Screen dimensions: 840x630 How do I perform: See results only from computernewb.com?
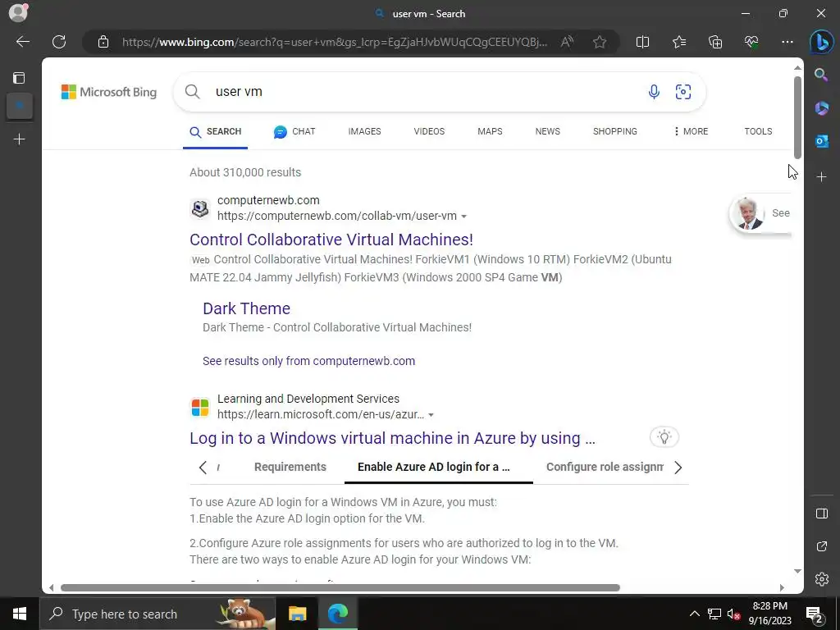[308, 361]
